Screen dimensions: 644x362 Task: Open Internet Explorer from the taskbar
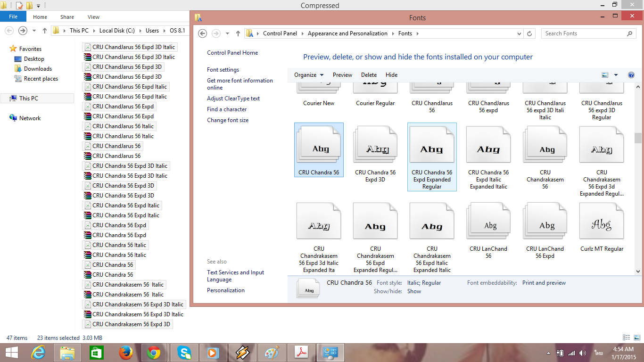pos(38,352)
